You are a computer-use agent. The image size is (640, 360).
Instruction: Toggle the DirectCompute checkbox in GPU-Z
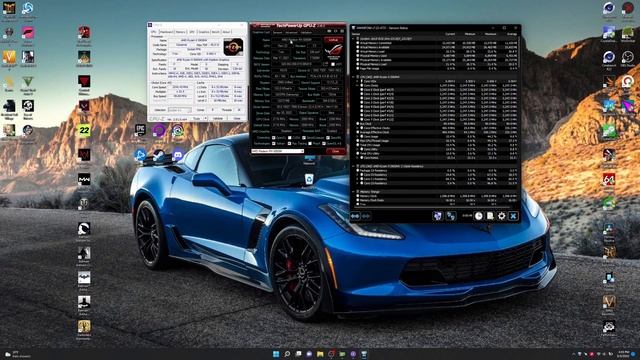pos(304,137)
